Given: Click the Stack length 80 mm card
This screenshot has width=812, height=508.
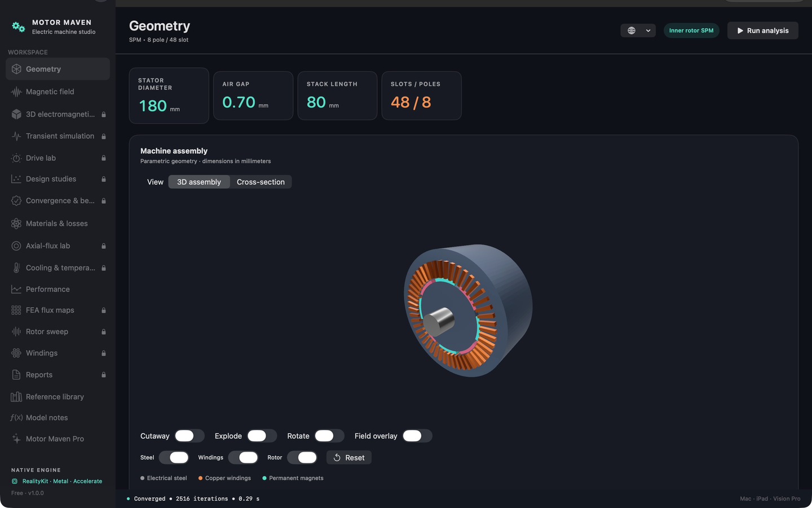Looking at the screenshot, I should pos(337,95).
